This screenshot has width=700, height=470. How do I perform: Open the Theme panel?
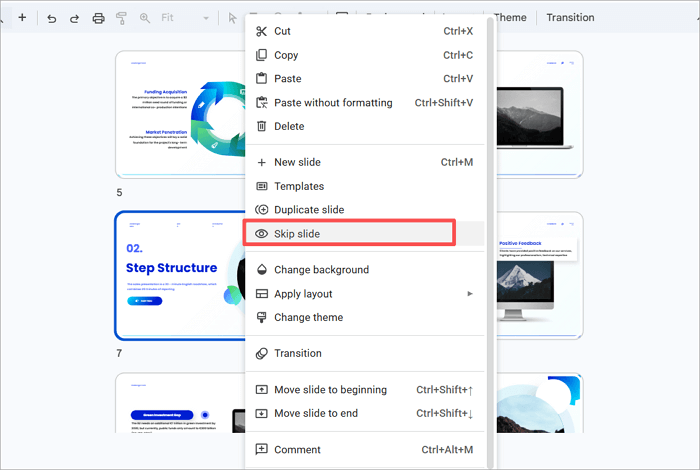tap(510, 17)
